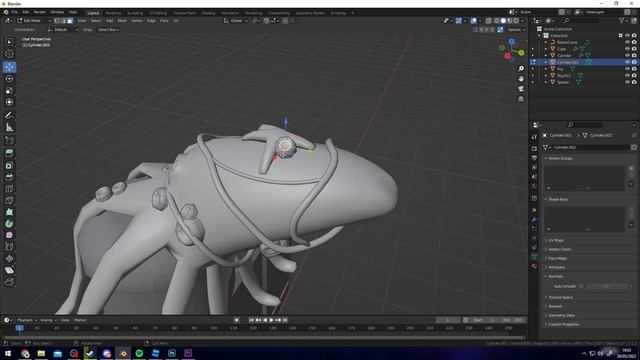Select the Smooth tool

9,235
